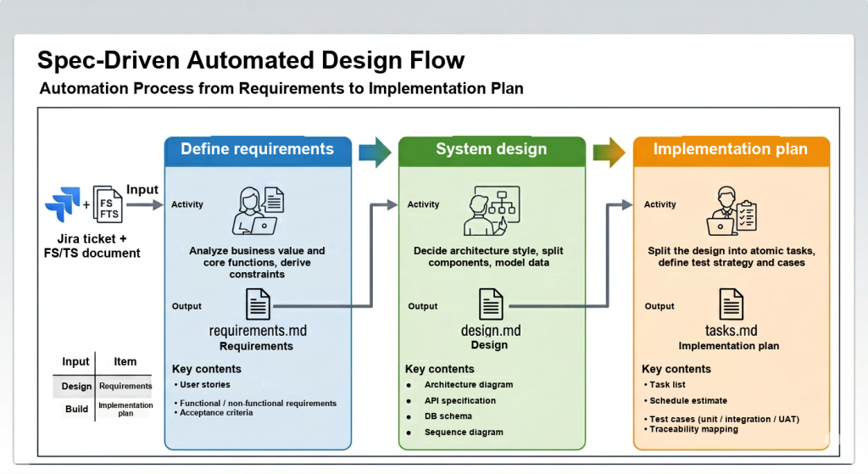
Task: Click Output label in Define requirements column
Action: pos(186,306)
